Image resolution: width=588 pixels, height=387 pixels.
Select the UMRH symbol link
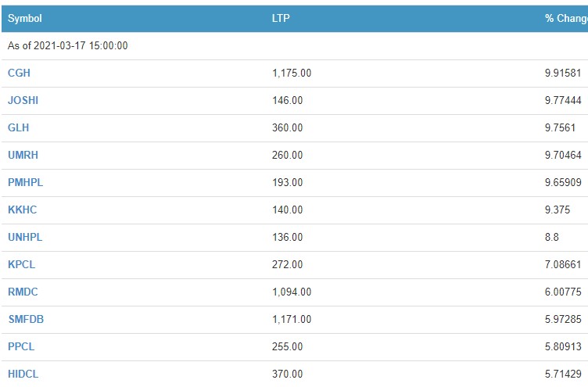(22, 155)
